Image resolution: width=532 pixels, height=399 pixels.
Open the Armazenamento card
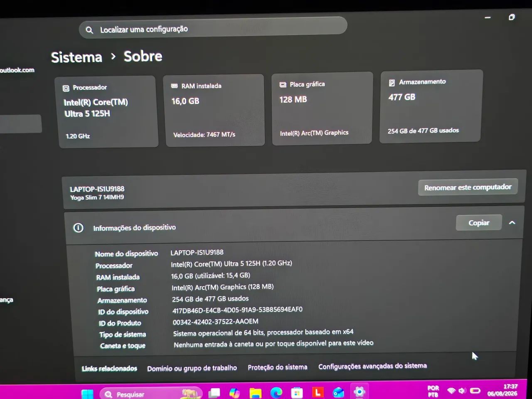431,106
